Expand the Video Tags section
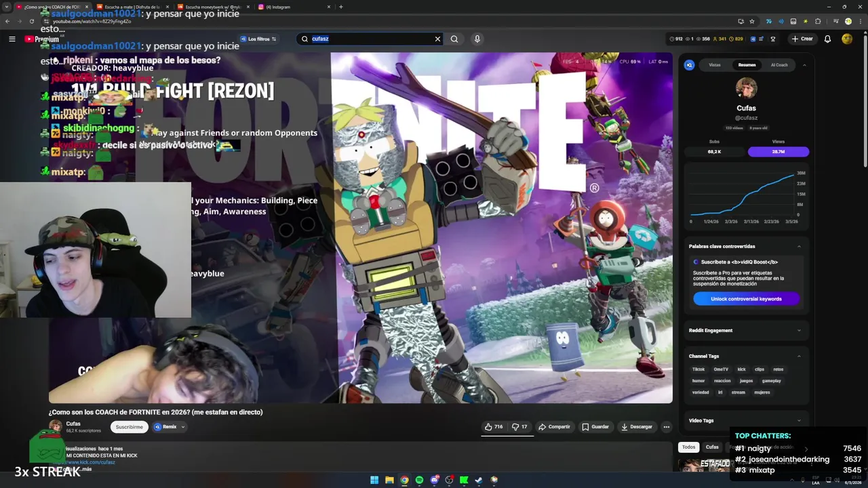Image resolution: width=868 pixels, height=488 pixels. 799,421
